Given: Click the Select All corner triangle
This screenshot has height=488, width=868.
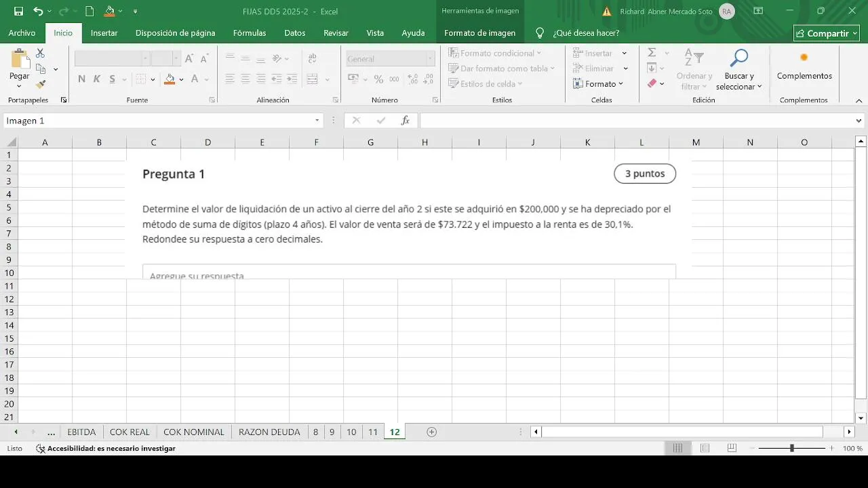Looking at the screenshot, I should (12, 142).
